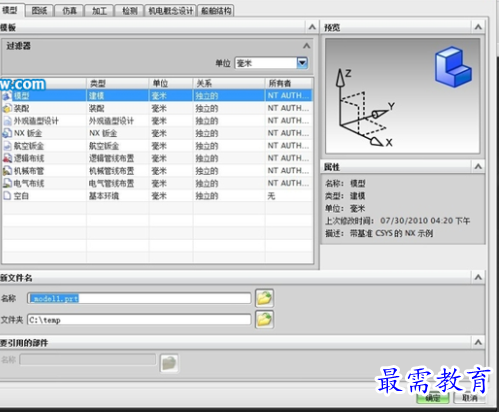Collapse the 预览 section
Viewport: 499px width, 412px height.
tap(478, 27)
